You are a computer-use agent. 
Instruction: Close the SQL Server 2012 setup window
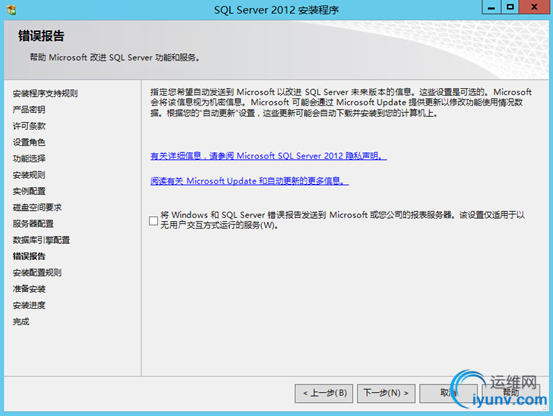(534, 7)
